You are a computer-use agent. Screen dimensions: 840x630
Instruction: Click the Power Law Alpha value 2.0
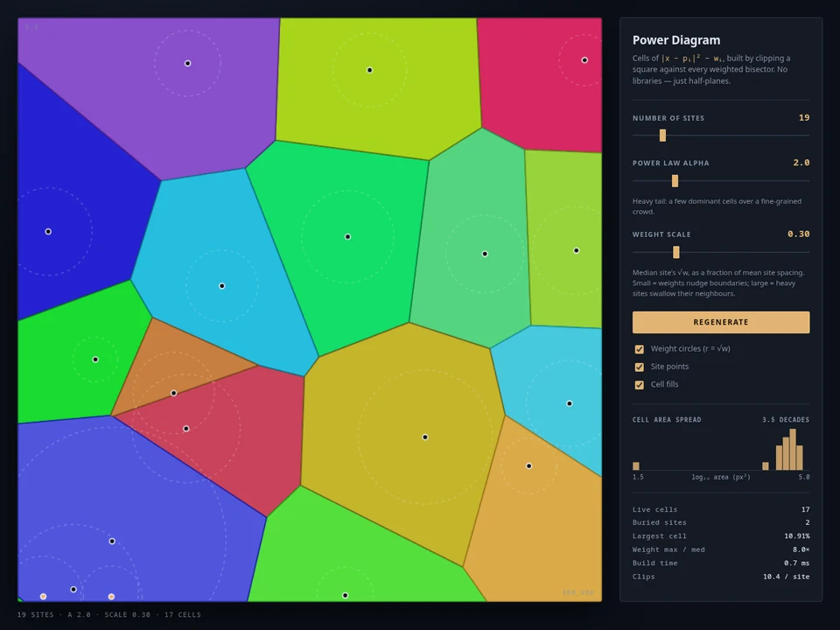coord(801,163)
